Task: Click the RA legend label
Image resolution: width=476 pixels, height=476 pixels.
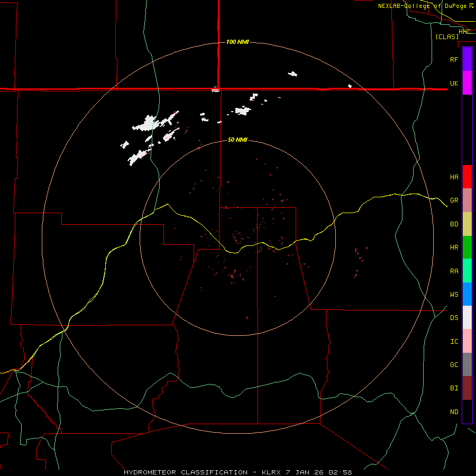Action: pyautogui.click(x=454, y=271)
